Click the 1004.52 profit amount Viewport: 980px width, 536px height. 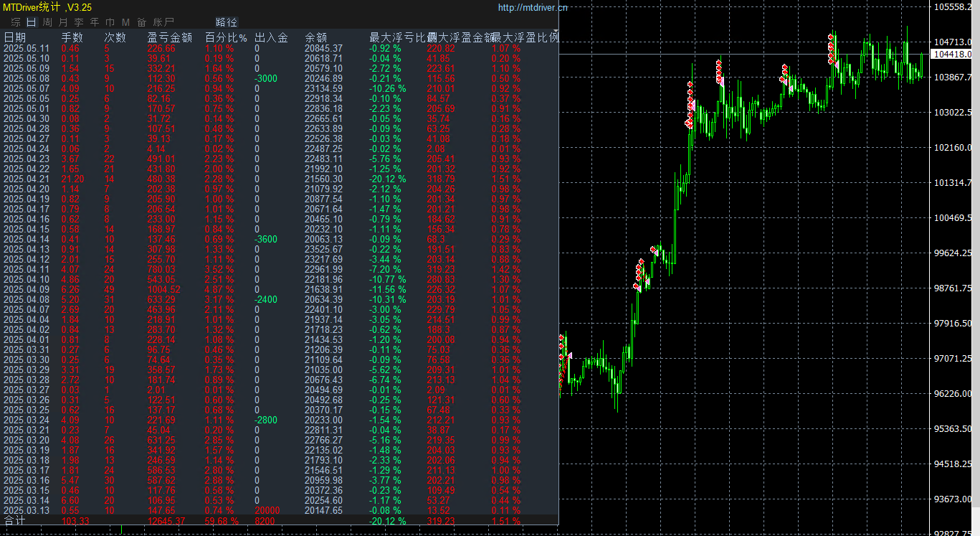[x=164, y=289]
